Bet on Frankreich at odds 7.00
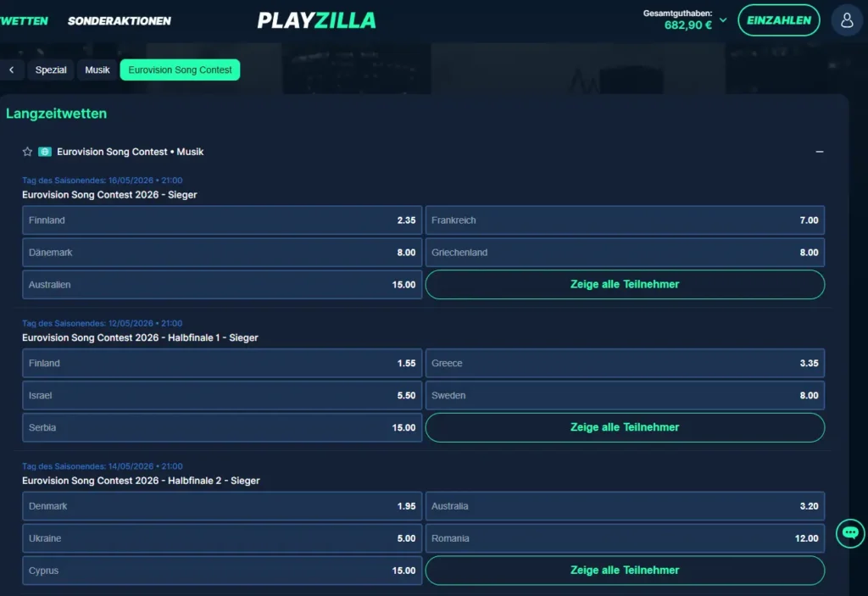This screenshot has width=868, height=596. tap(625, 220)
